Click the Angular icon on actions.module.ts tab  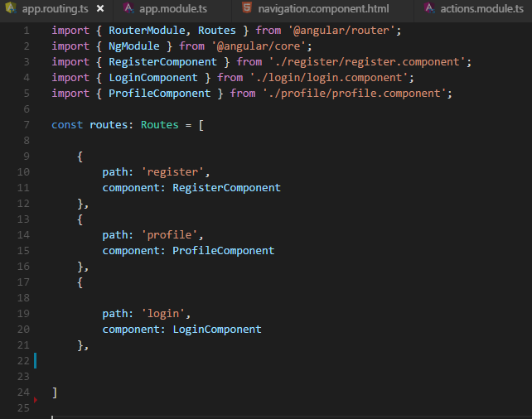click(x=429, y=8)
